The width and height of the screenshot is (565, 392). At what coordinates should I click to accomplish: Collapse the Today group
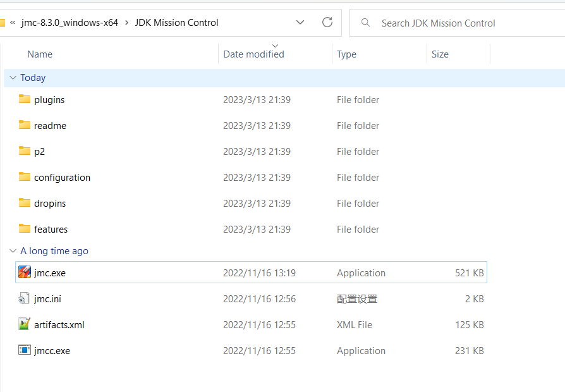pyautogui.click(x=13, y=78)
